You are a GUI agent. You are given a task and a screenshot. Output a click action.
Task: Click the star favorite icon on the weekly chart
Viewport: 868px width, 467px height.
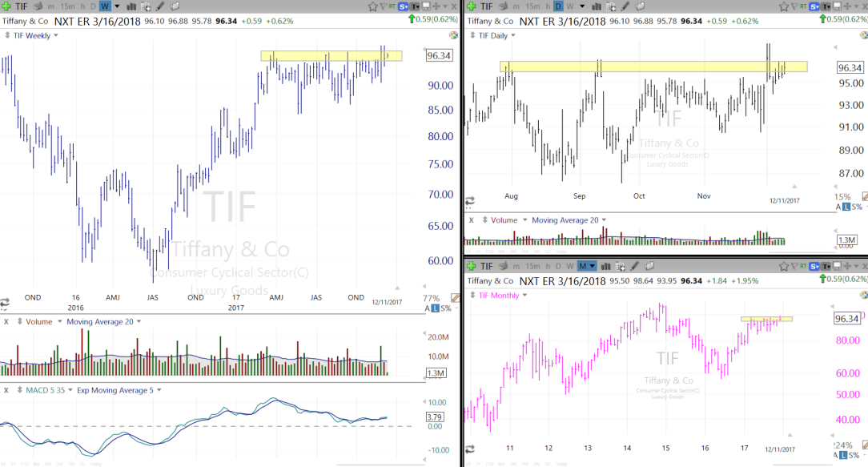coord(374,6)
